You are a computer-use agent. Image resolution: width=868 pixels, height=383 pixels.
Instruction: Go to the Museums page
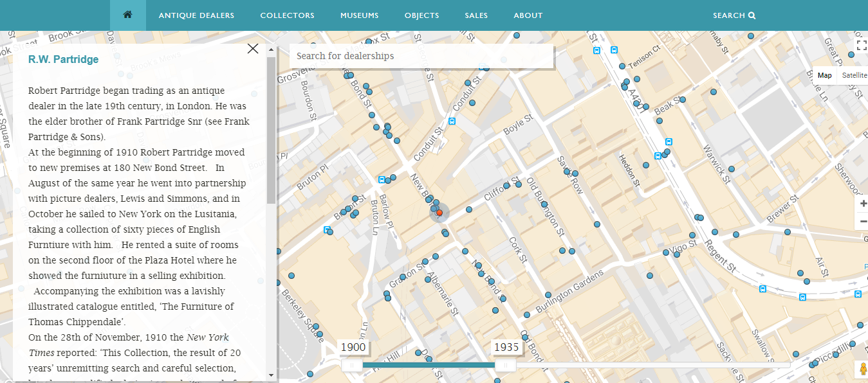coord(359,15)
